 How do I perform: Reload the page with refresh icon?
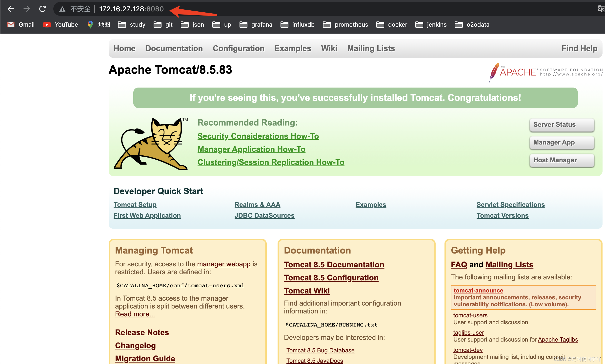pyautogui.click(x=42, y=9)
